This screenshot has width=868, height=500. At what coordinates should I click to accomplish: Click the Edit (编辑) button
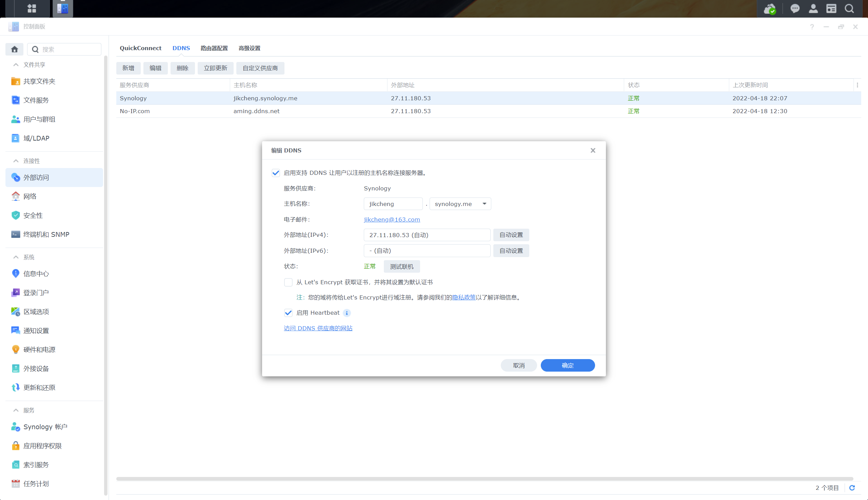pyautogui.click(x=155, y=68)
